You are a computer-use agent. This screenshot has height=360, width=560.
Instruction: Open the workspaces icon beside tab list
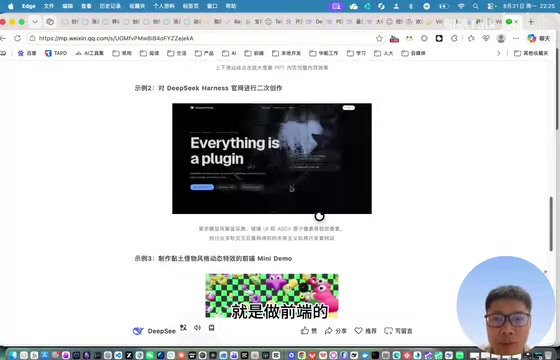tap(50, 22)
